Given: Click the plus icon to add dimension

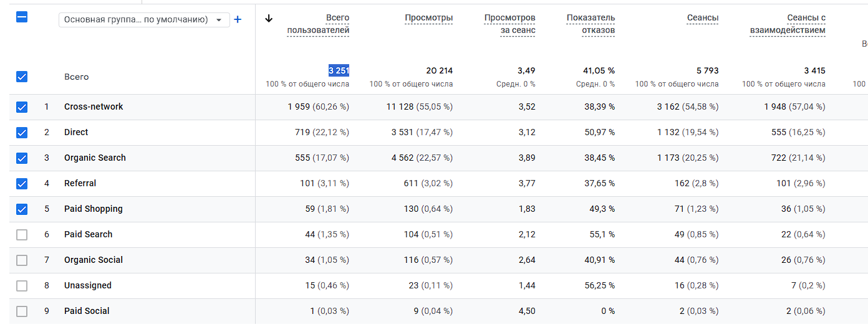Looking at the screenshot, I should click(238, 19).
